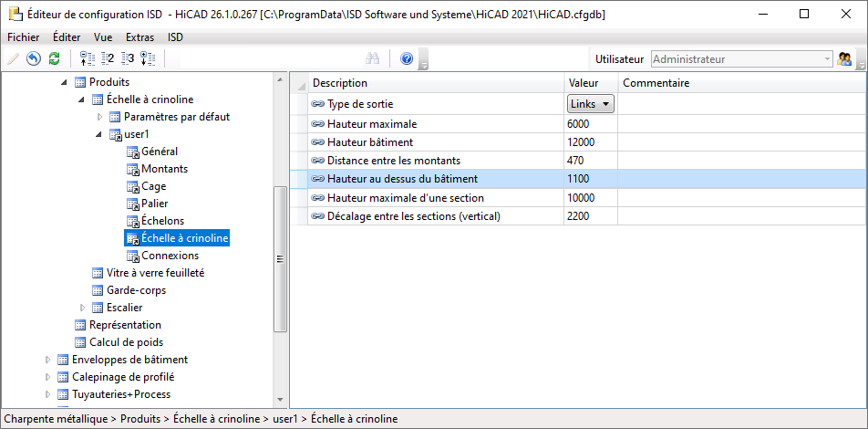Click the binoculars search icon
Viewport: 868px width, 429px height.
pos(371,58)
